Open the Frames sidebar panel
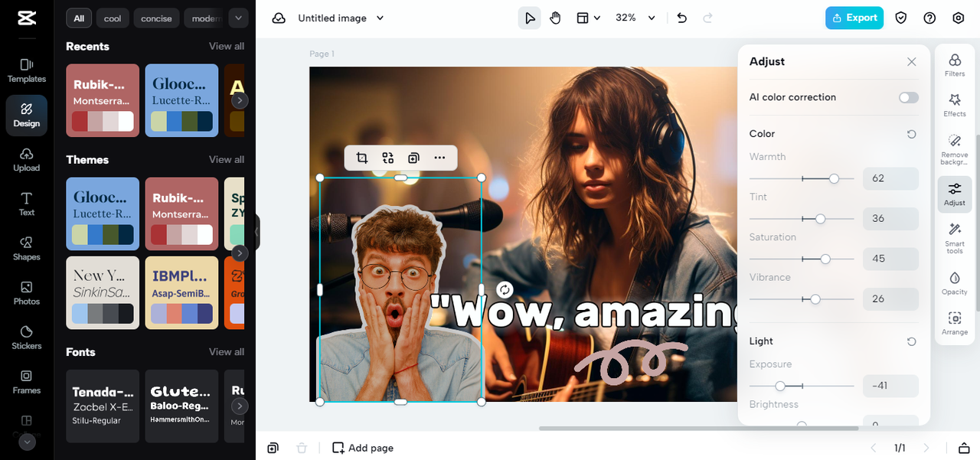The image size is (980, 460). pyautogui.click(x=27, y=381)
